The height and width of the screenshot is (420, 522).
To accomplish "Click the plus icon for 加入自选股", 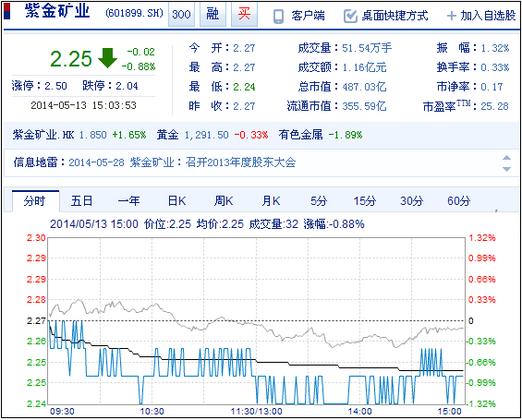I will coord(452,16).
